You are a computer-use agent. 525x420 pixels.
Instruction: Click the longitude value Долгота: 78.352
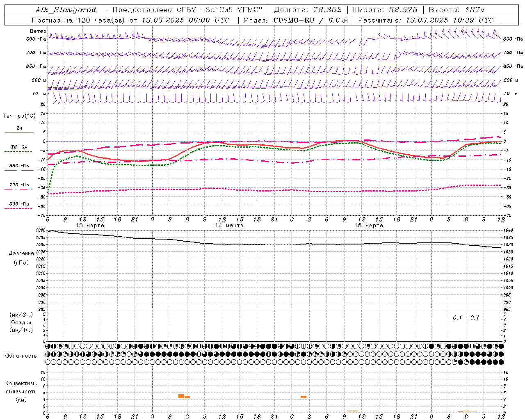(x=308, y=10)
